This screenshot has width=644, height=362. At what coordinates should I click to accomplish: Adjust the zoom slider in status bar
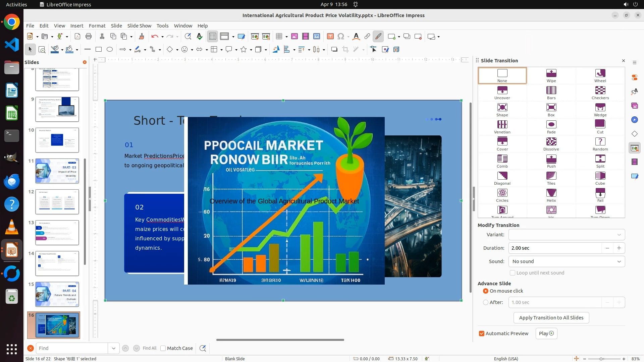[x=601, y=359]
